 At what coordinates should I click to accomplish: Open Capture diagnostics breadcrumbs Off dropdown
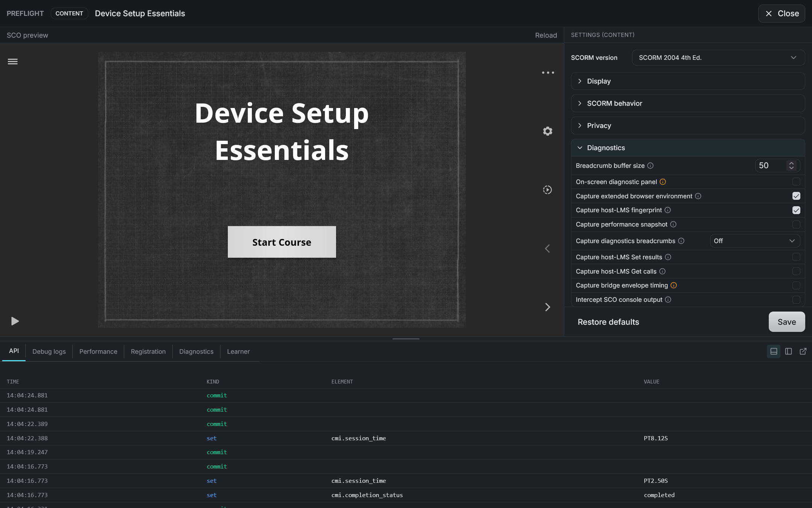click(x=755, y=241)
